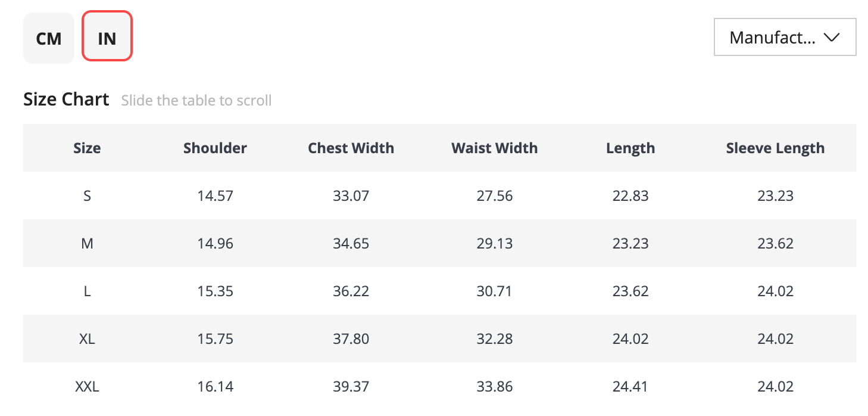Select the M size row
Image resolution: width=868 pixels, height=416 pixels.
pyautogui.click(x=440, y=243)
